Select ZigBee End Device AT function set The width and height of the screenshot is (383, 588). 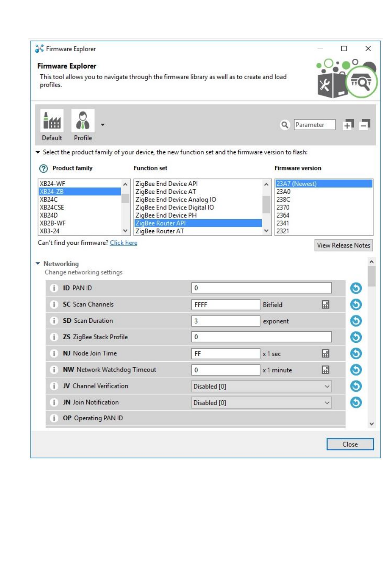tap(198, 192)
